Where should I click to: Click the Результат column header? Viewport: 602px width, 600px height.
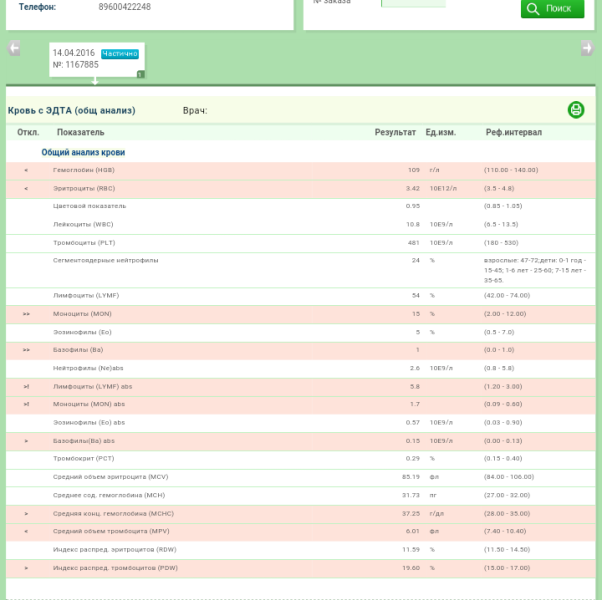click(x=395, y=132)
